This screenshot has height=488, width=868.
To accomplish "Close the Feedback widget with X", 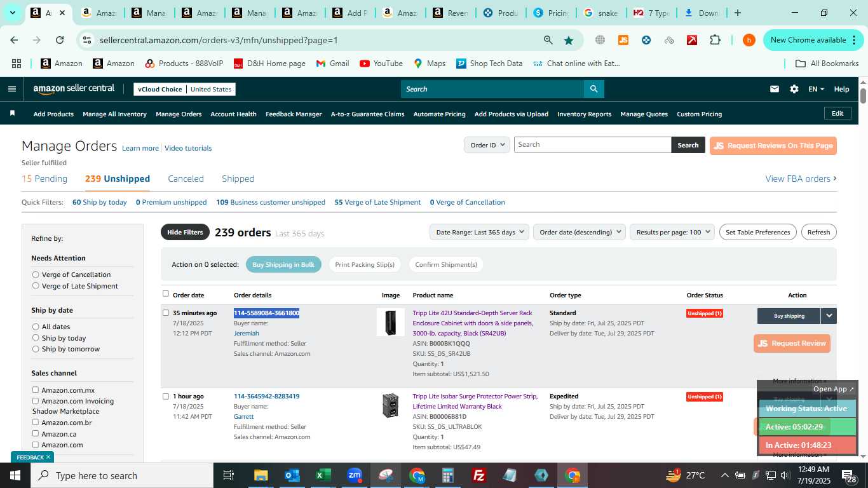I will [x=48, y=457].
